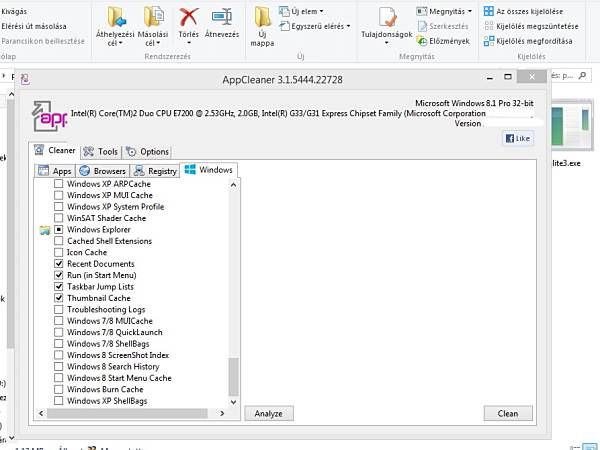
Task: Expand the Egyszerű elérés dropdown
Action: click(315, 26)
